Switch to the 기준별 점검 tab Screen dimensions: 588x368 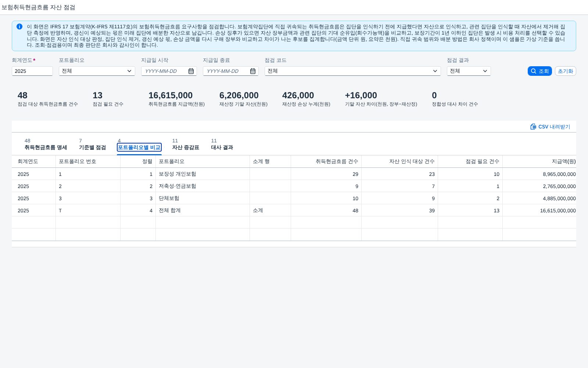[92, 144]
